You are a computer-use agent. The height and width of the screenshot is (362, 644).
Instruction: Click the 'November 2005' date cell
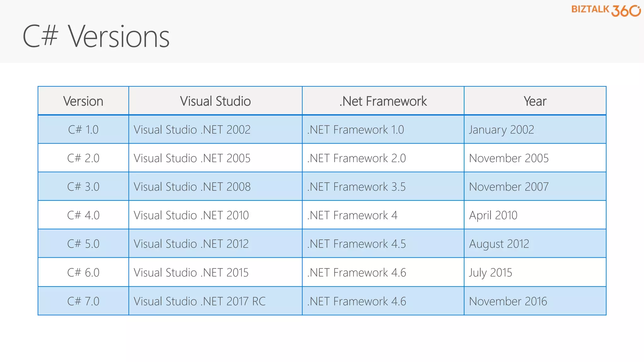tap(535, 158)
